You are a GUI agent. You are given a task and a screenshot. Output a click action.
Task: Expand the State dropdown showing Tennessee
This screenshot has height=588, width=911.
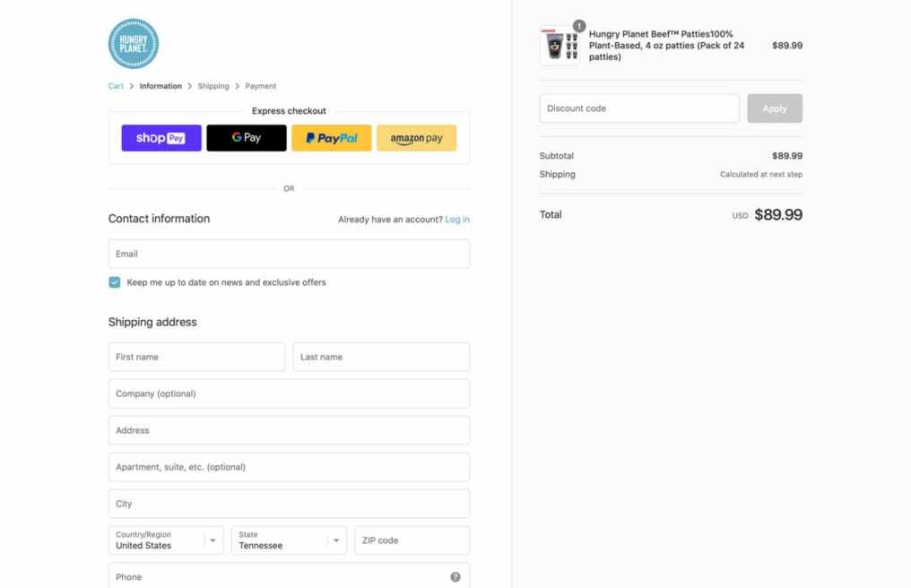(x=289, y=540)
